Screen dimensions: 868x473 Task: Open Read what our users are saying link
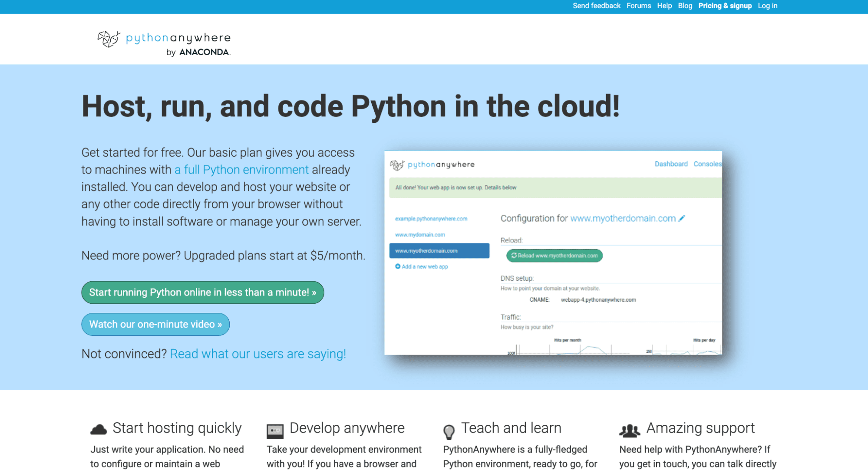tap(258, 354)
